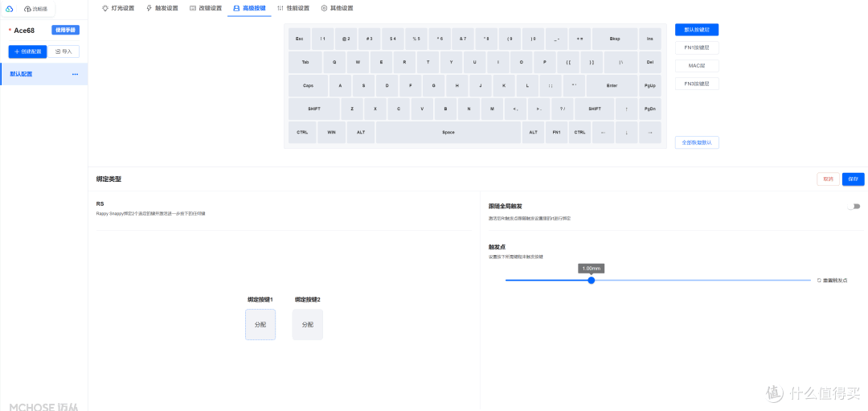Viewport: 868px width, 411px height.
Task: Select the Enter key
Action: tap(612, 86)
